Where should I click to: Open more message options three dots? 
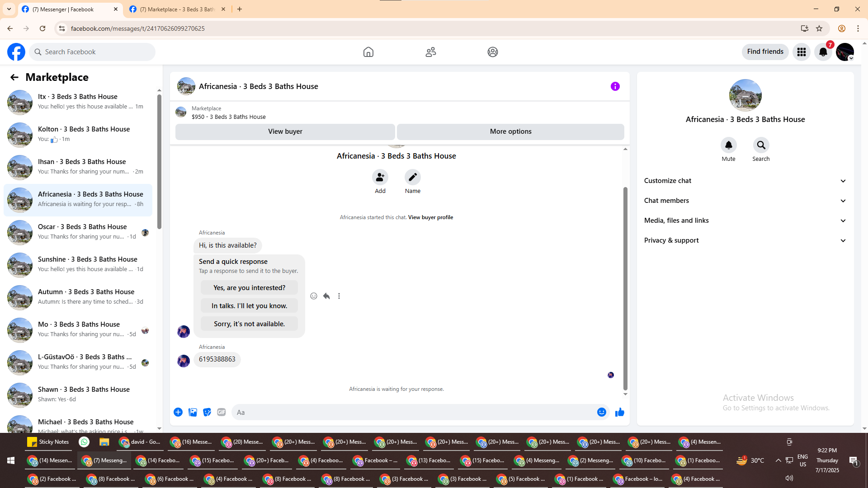339,296
